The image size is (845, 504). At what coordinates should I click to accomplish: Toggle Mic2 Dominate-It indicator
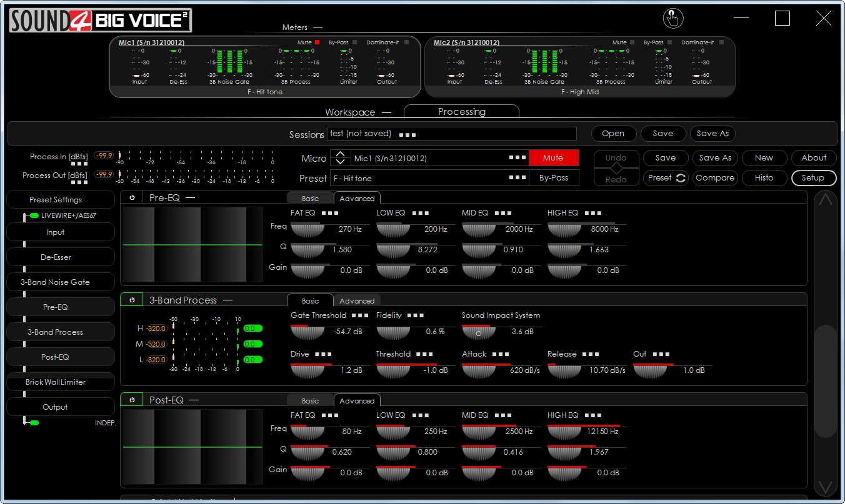pos(721,42)
